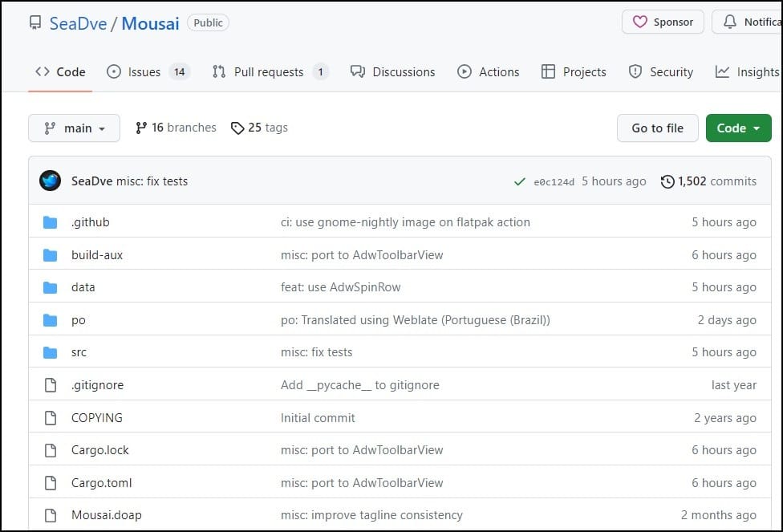Click SeaDve's avatar in the latest commit row
783x532 pixels.
click(50, 181)
